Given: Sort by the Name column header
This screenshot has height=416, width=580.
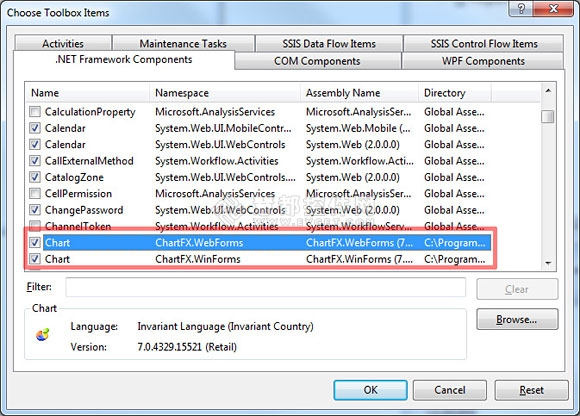Looking at the screenshot, I should coord(88,93).
